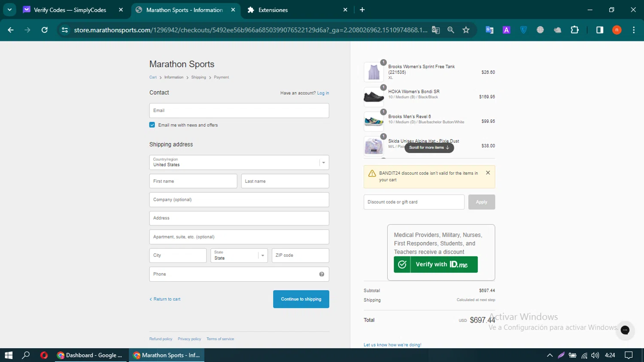Focus the Phone input field
The width and height of the screenshot is (644, 362).
click(239, 274)
